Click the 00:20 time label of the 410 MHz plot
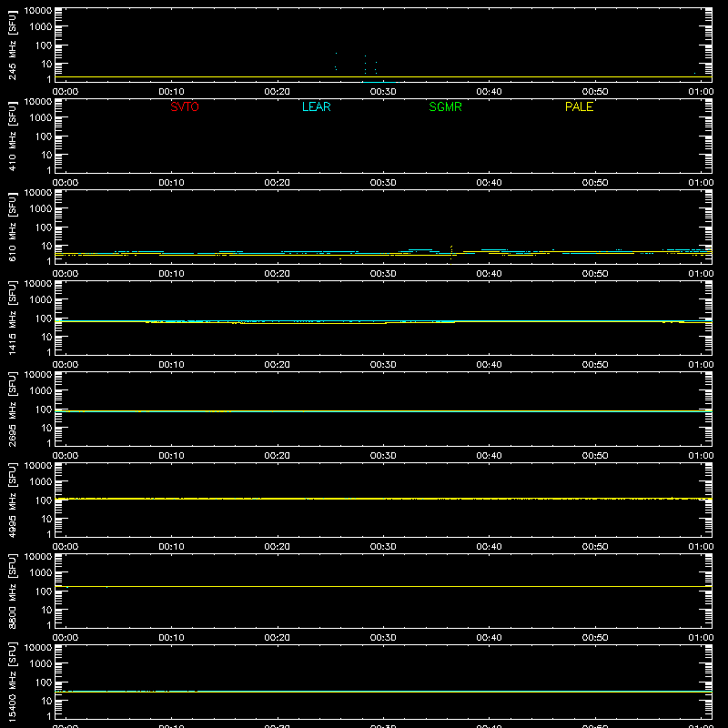728x728 pixels. (278, 183)
